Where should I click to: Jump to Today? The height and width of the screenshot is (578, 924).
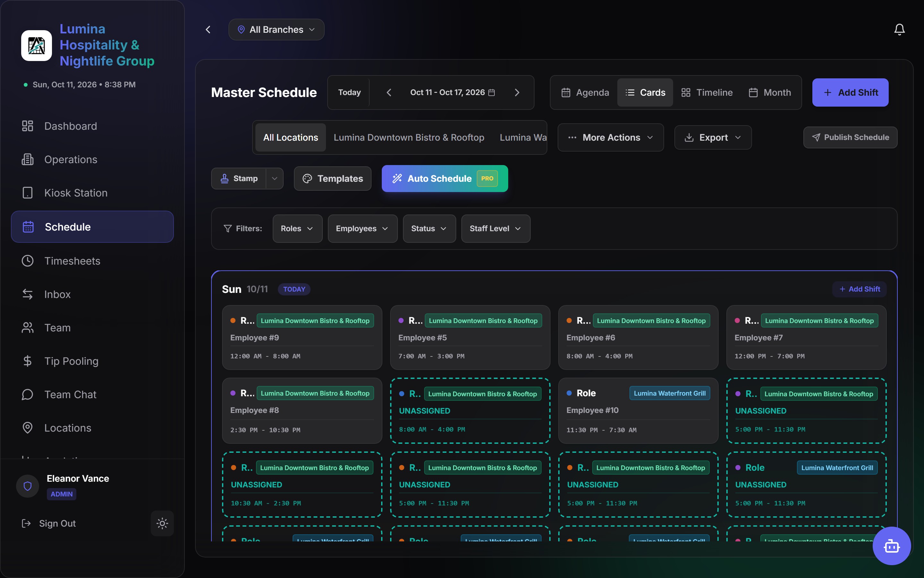(349, 92)
